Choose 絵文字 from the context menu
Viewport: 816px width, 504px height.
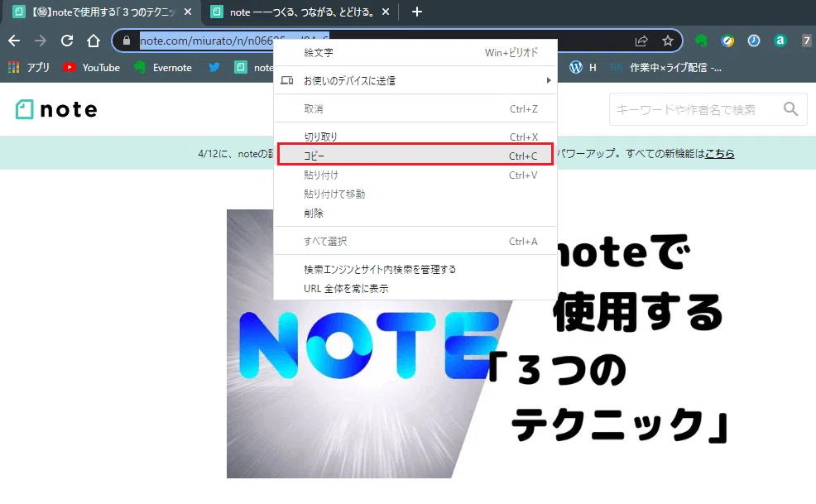[415, 53]
